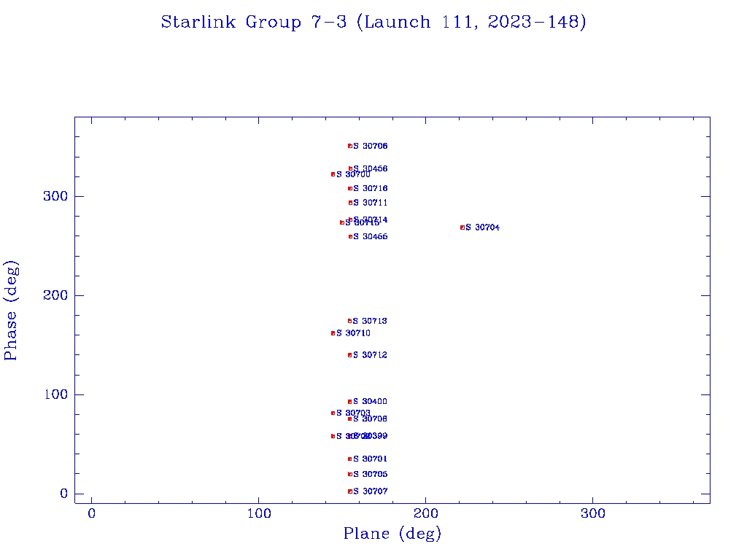Select the "S 30707" satellite label
The image size is (747, 560).
(x=370, y=491)
